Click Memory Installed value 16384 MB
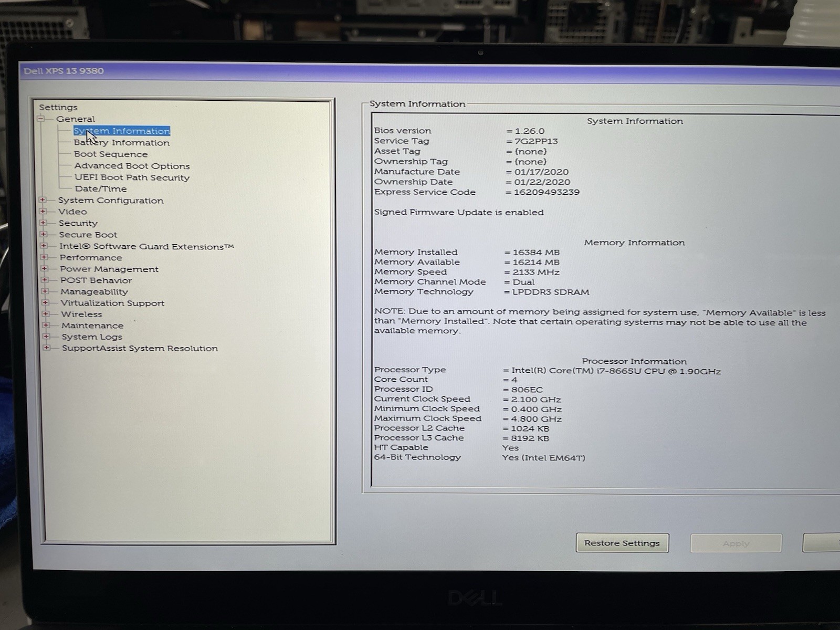Viewport: 840px width, 630px height. (536, 253)
